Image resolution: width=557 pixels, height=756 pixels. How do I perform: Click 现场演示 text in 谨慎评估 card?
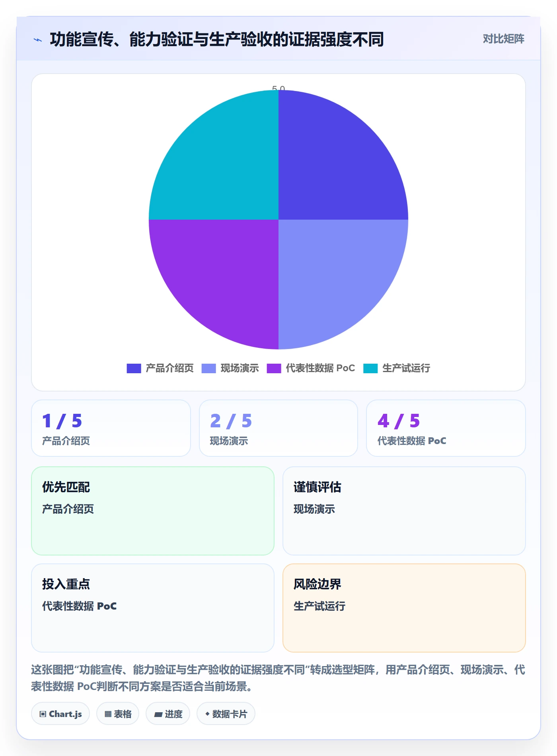(x=314, y=509)
